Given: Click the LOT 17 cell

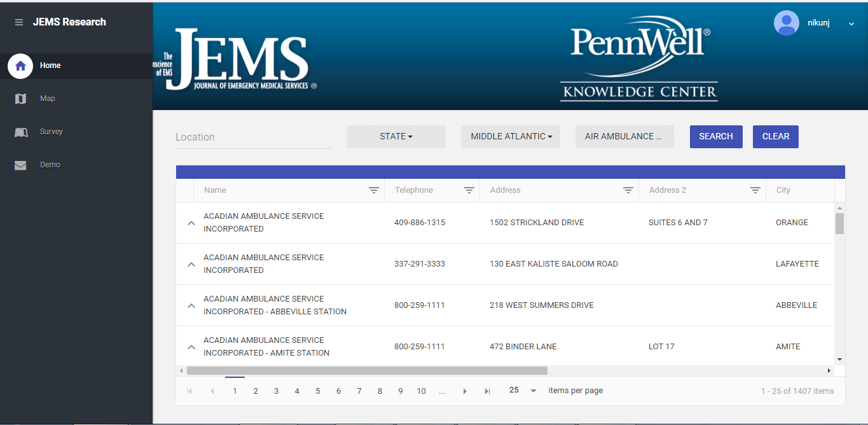Looking at the screenshot, I should click(661, 347).
